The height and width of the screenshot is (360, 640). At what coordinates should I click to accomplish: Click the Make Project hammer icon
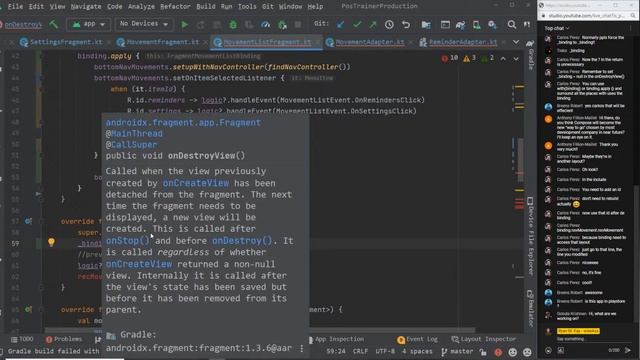pyautogui.click(x=53, y=24)
